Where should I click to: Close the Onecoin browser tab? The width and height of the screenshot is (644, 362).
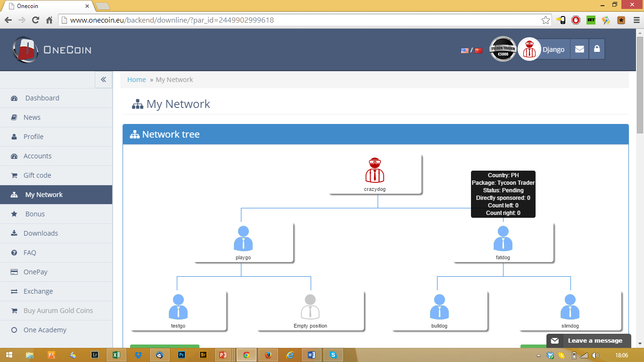[86, 6]
